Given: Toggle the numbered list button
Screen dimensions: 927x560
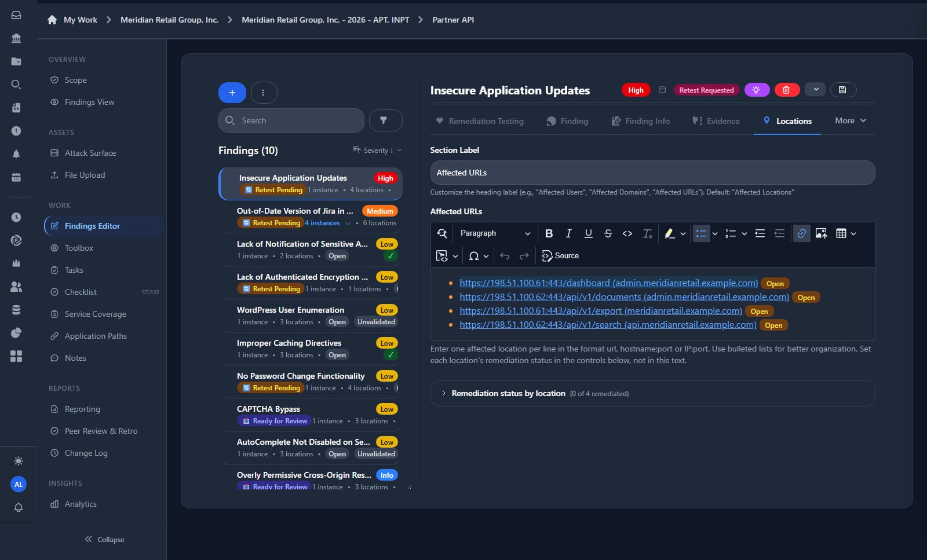Looking at the screenshot, I should (x=731, y=233).
